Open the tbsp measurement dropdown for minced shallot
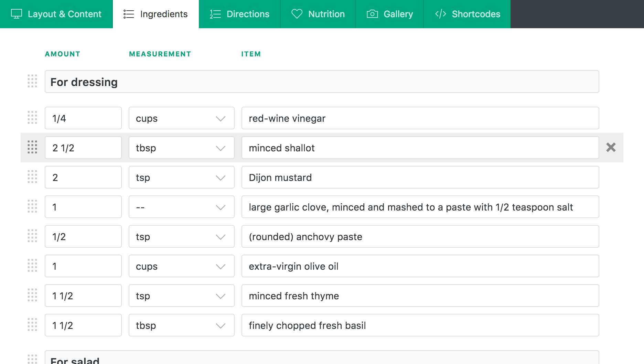Screen dimensions: 644x364 click(220, 148)
